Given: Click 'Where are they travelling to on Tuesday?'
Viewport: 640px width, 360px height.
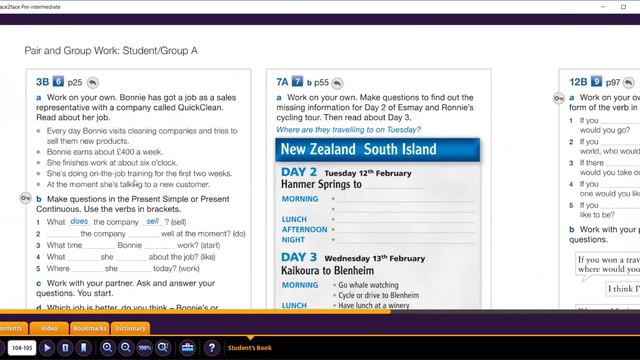Looking at the screenshot, I should click(348, 129).
